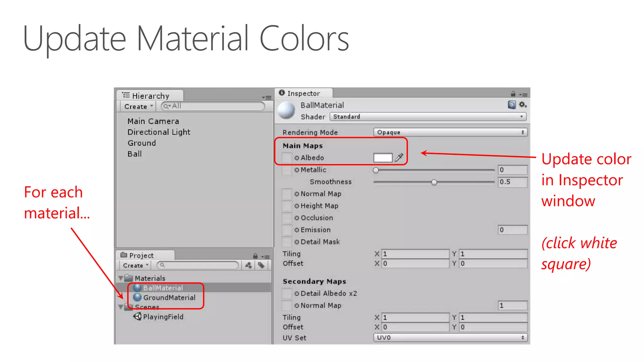The width and height of the screenshot is (644, 362).
Task: Open the UV Set UV0 dropdown
Action: (450, 338)
